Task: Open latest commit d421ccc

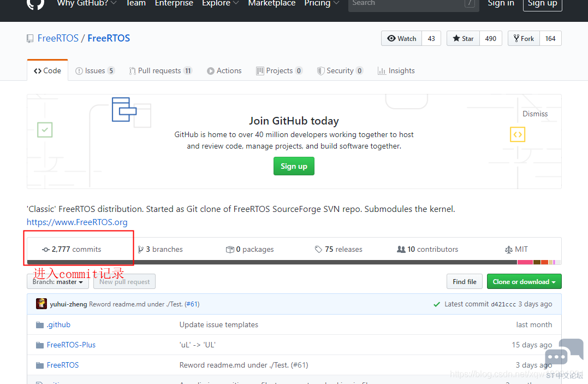Action: (x=503, y=304)
